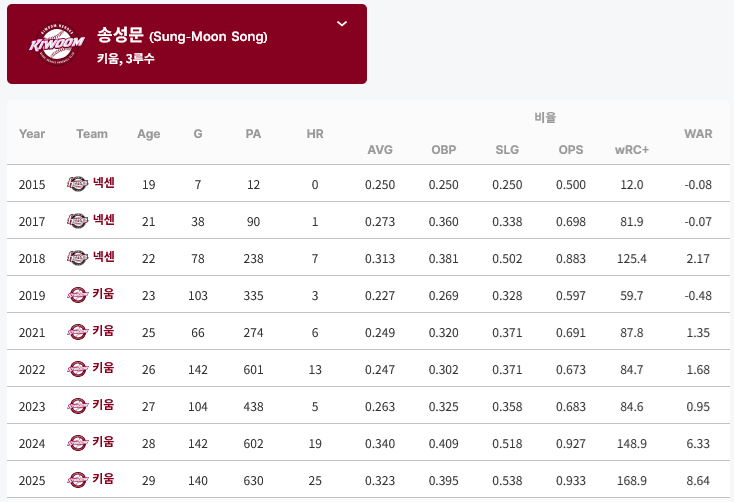The image size is (734, 502).
Task: Sort table by wRC+ column header
Action: coord(631,150)
